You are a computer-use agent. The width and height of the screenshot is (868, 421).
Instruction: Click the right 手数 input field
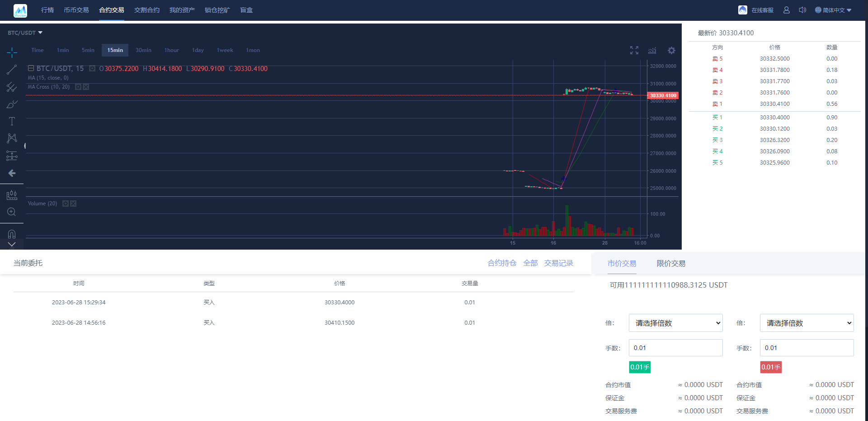[807, 348]
